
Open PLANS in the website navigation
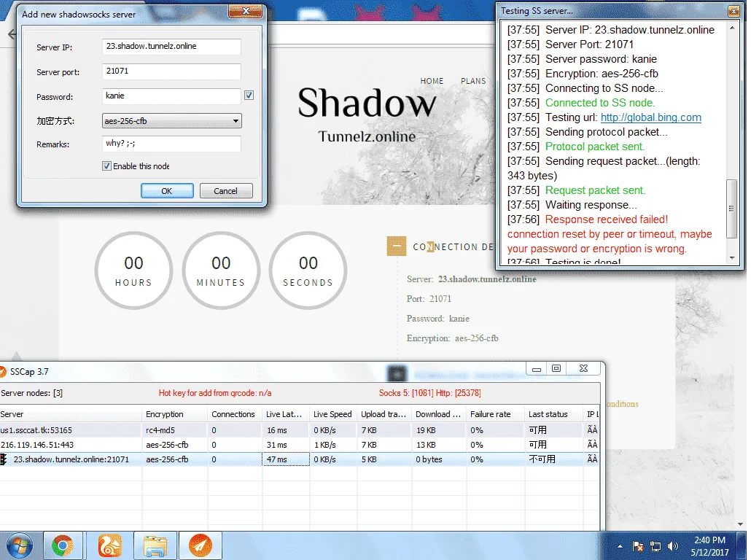[x=473, y=81]
